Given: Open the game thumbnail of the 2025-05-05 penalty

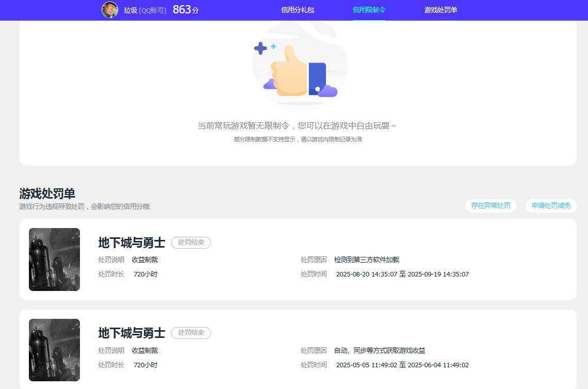Looking at the screenshot, I should (54, 350).
